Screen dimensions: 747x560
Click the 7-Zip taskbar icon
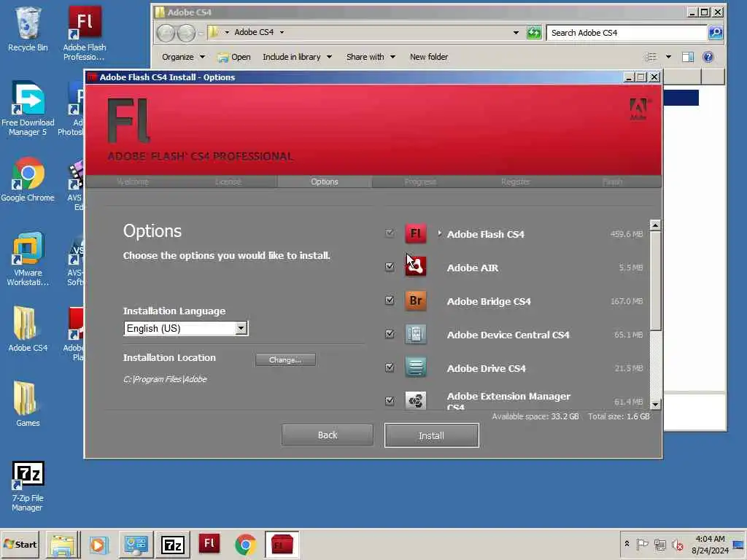(x=173, y=545)
